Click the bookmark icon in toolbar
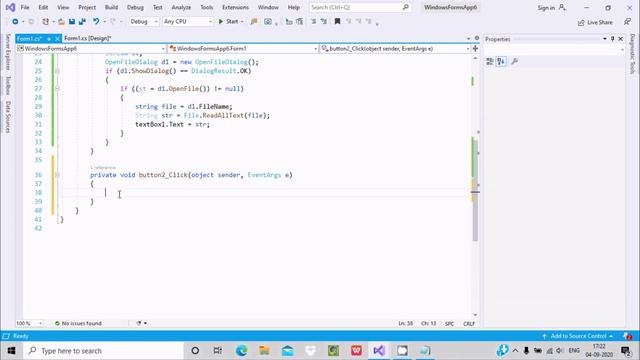The width and height of the screenshot is (640, 360). pos(337,22)
